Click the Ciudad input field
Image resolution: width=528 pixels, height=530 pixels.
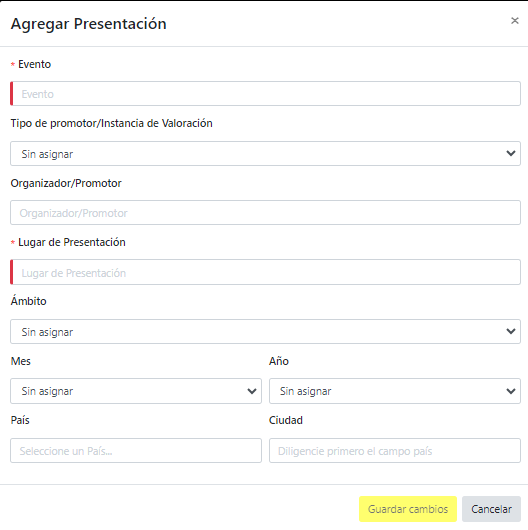tap(395, 451)
